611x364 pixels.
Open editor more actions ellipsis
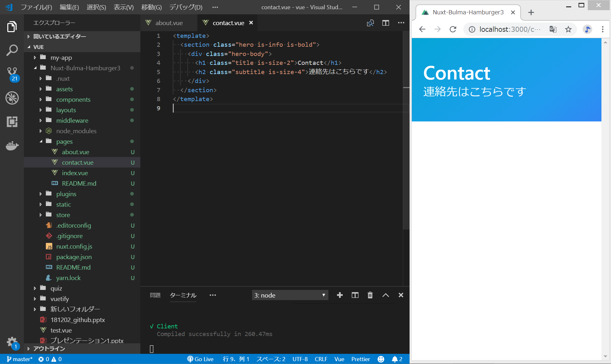401,23
